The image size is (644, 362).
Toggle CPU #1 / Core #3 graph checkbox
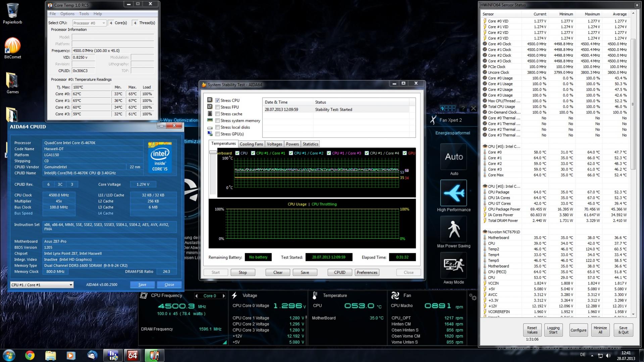(329, 153)
